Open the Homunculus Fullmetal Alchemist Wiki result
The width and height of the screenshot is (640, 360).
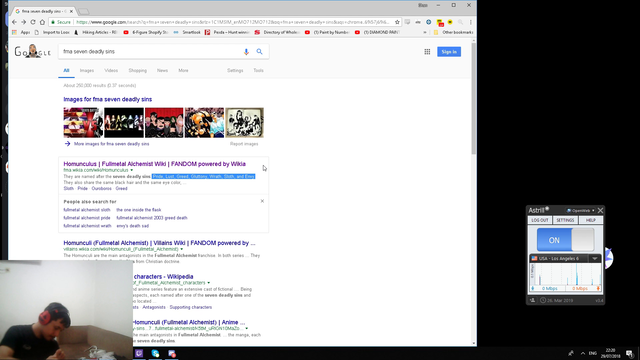(154, 164)
